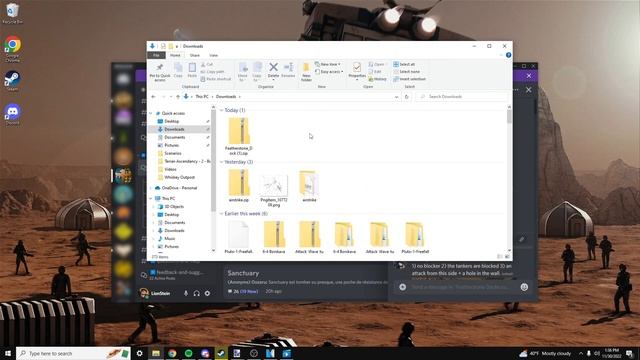640x360 pixels.
Task: Open the Recycle Bin on desktop
Action: click(x=13, y=13)
